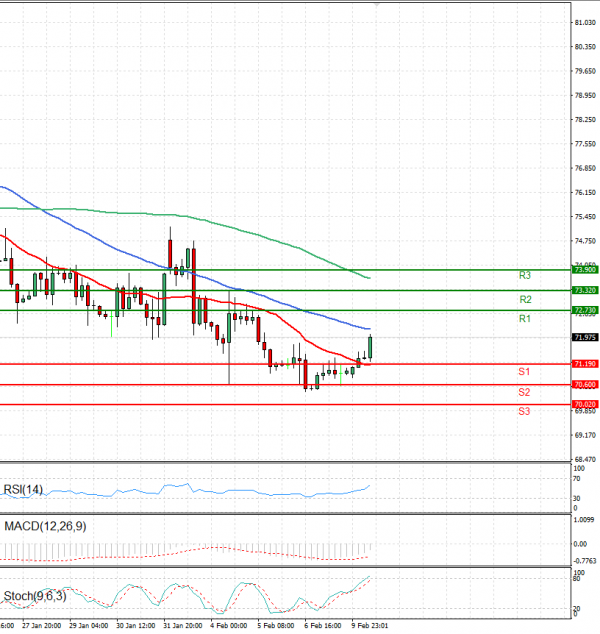Click the 78.250 price axis value
600x634 pixels.
pos(585,120)
